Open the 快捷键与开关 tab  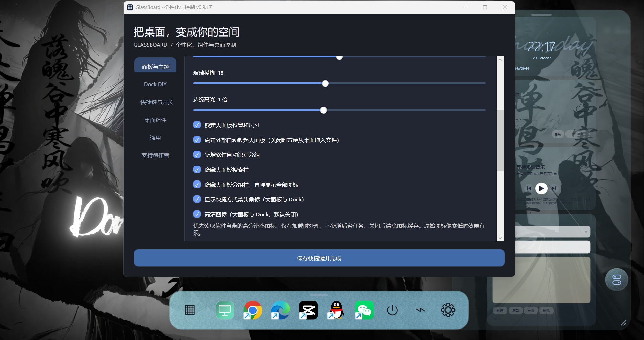[157, 102]
